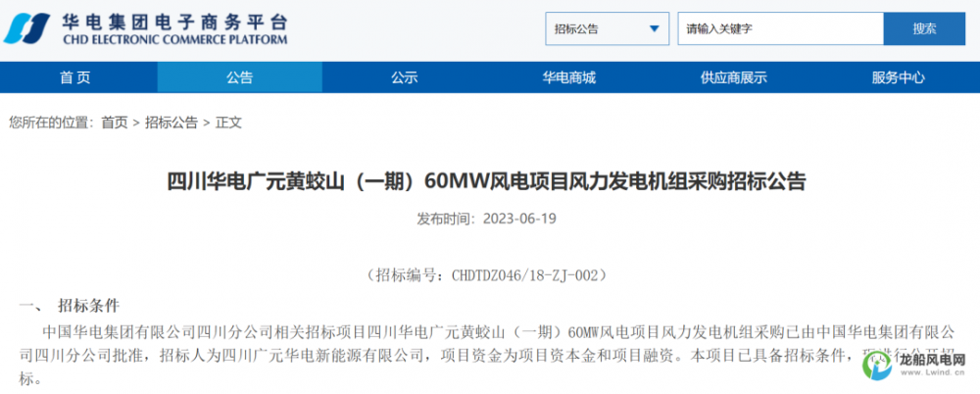Click the 招标公告 breadcrumb link

pos(171,123)
